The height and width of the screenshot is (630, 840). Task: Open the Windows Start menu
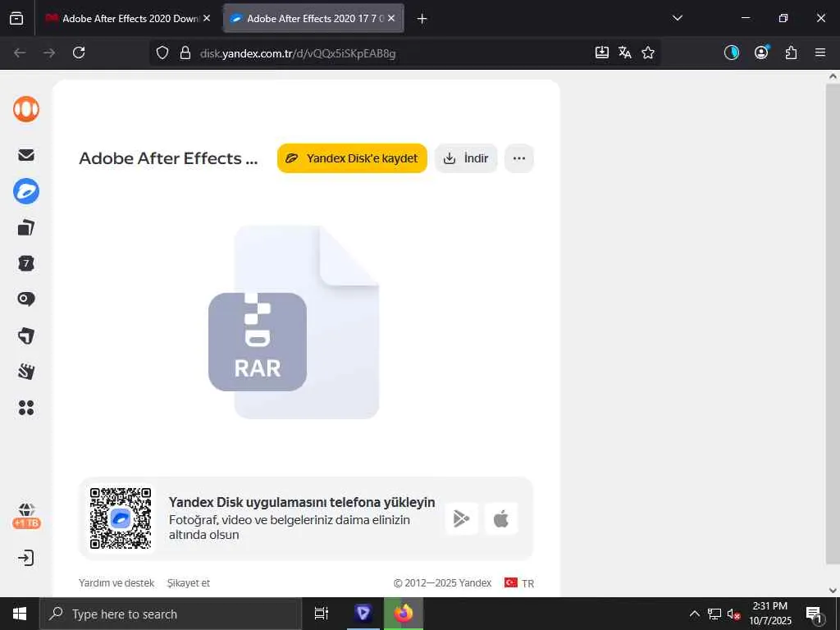(20, 614)
